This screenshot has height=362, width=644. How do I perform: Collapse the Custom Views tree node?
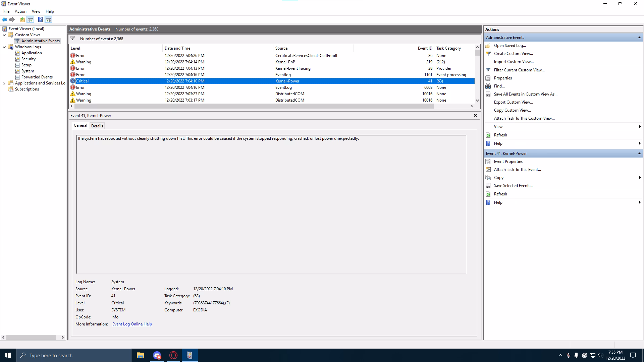click(4, 35)
